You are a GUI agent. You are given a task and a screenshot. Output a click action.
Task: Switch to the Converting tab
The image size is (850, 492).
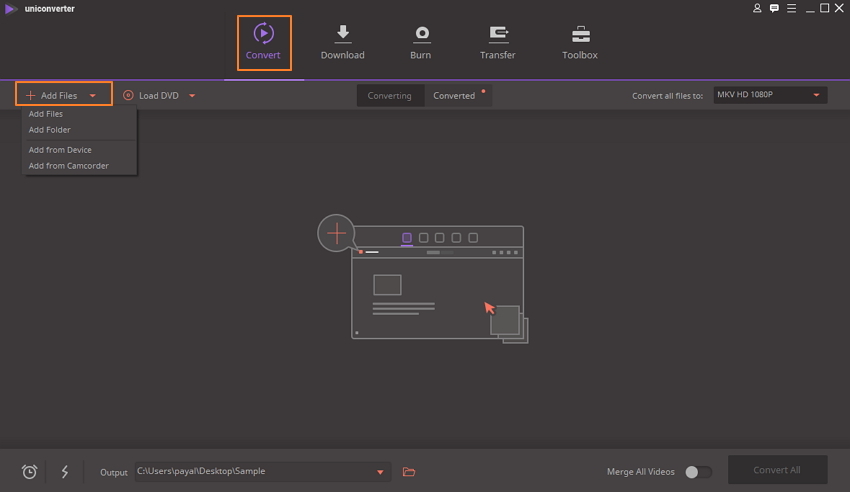click(x=389, y=96)
